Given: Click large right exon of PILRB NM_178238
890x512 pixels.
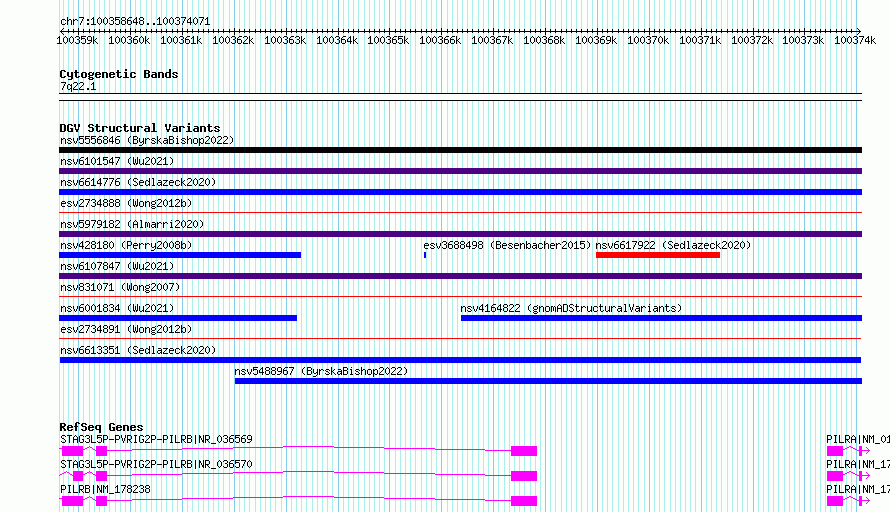Looking at the screenshot, I should click(524, 501).
